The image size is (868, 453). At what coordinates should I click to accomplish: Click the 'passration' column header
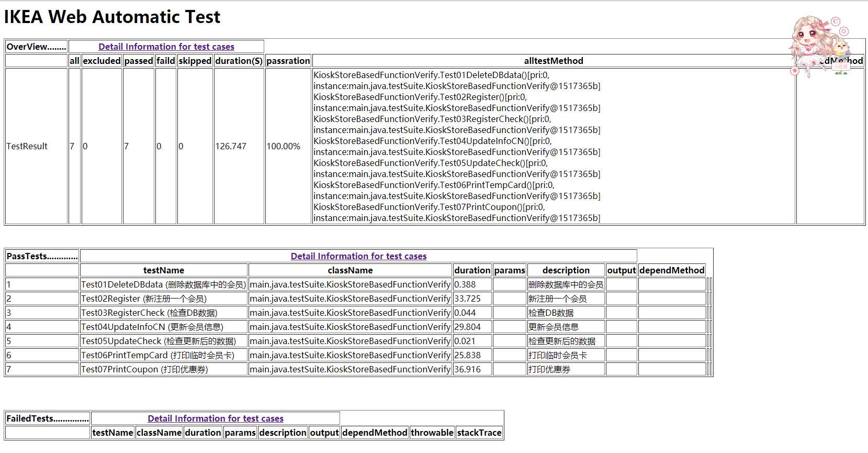pyautogui.click(x=288, y=61)
